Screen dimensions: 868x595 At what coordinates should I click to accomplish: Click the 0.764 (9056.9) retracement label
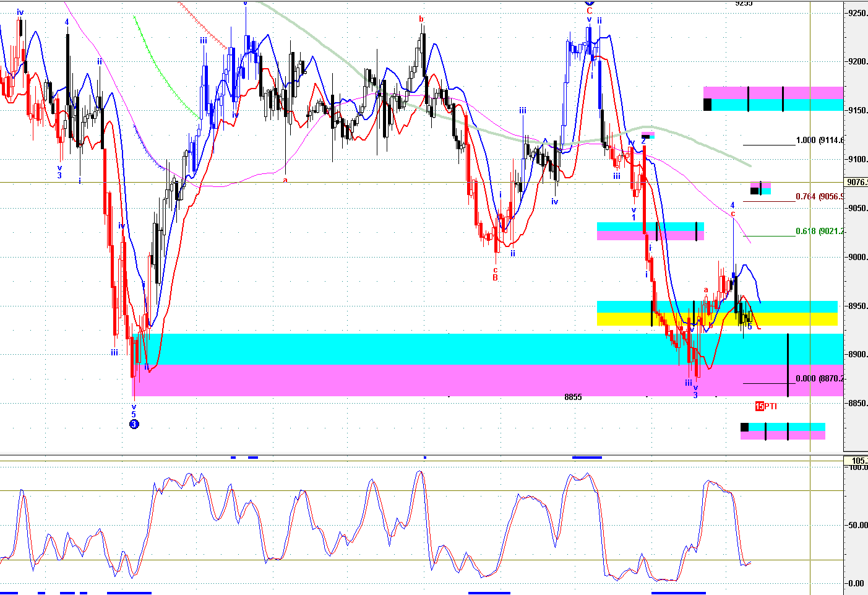(x=819, y=197)
